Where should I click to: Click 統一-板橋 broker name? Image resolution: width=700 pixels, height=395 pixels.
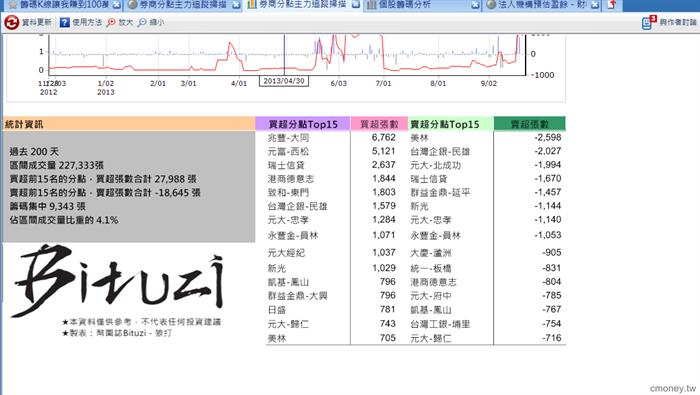pyautogui.click(x=431, y=269)
